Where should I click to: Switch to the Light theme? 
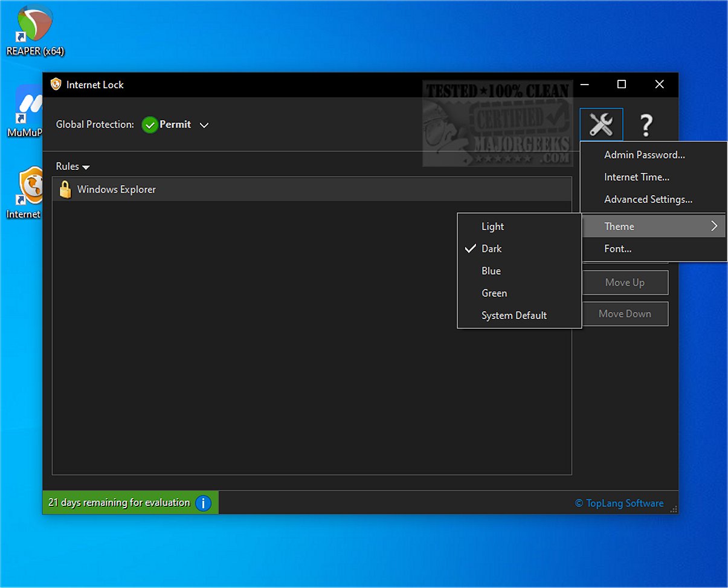coord(520,227)
